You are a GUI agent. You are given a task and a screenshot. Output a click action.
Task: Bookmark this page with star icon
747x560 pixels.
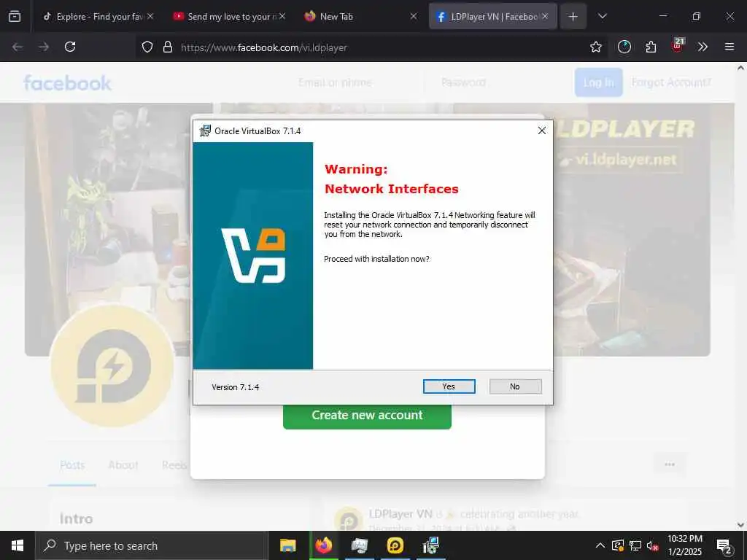(x=595, y=47)
